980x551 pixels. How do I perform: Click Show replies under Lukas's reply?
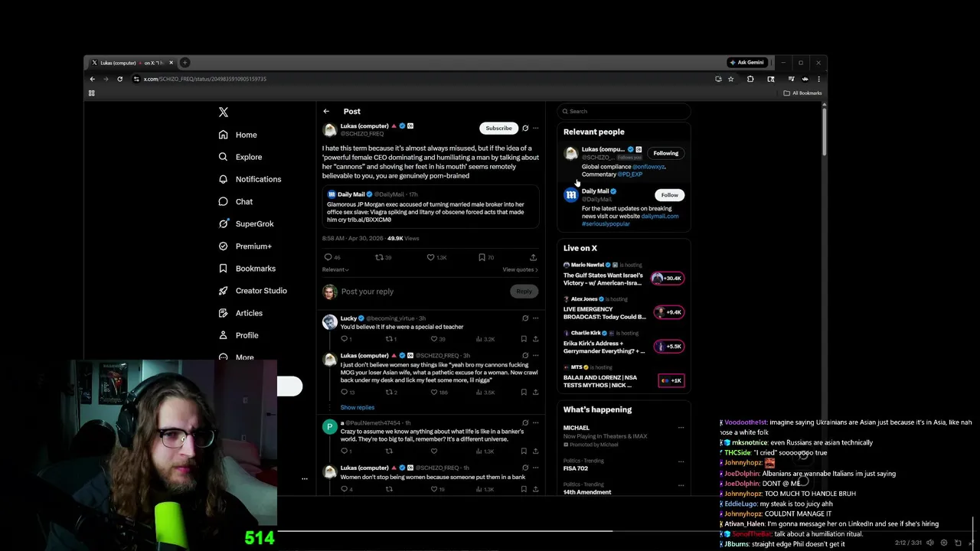[x=358, y=408]
